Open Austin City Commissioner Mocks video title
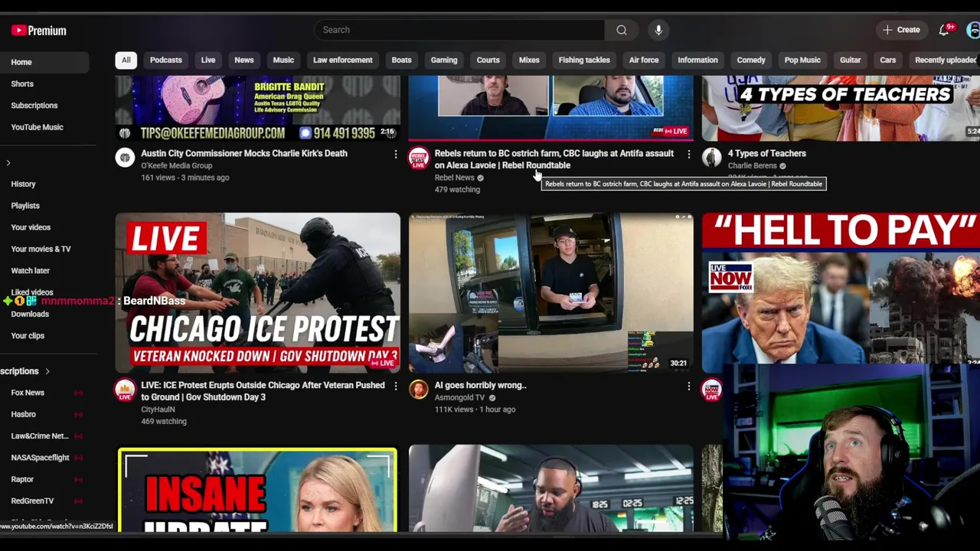The width and height of the screenshot is (980, 551). (244, 153)
